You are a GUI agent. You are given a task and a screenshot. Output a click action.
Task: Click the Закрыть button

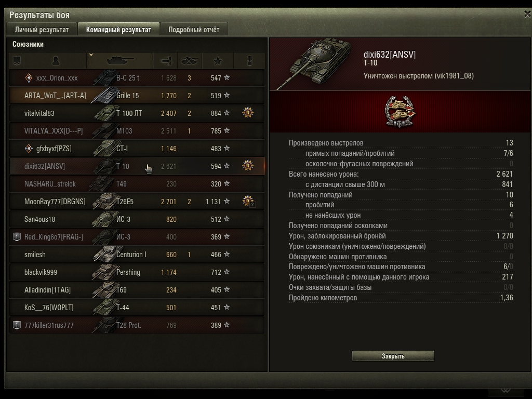click(393, 356)
